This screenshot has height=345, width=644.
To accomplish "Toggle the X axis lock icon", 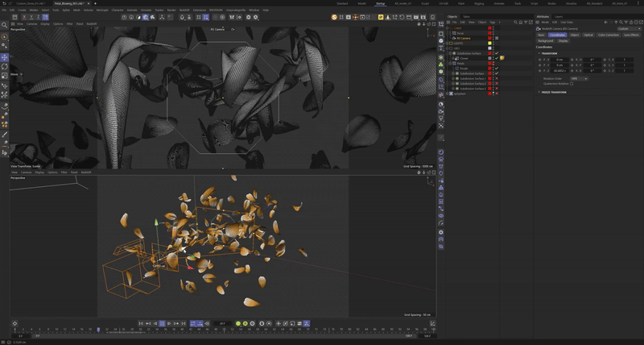I will coord(24,17).
